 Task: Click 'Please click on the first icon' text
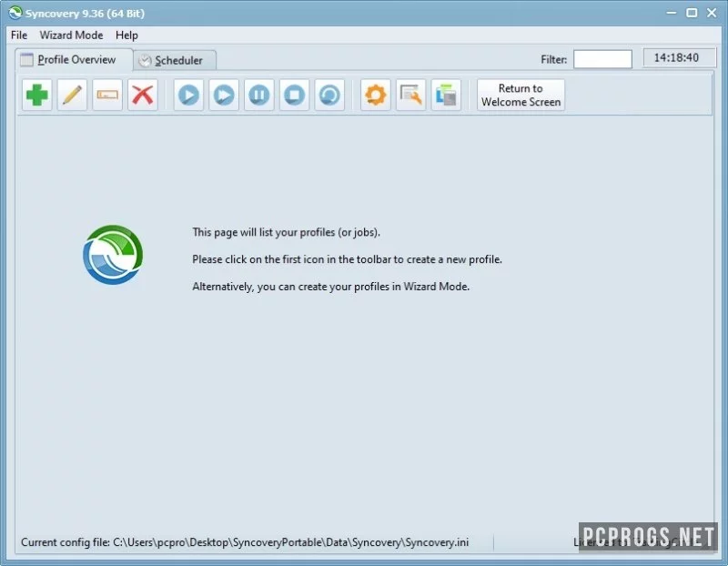coord(347,259)
